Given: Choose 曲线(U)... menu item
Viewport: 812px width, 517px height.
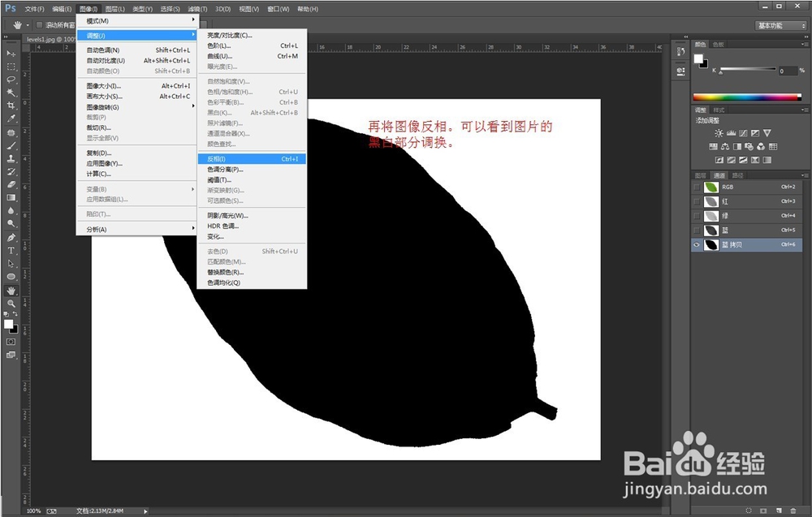Looking at the screenshot, I should (x=253, y=56).
